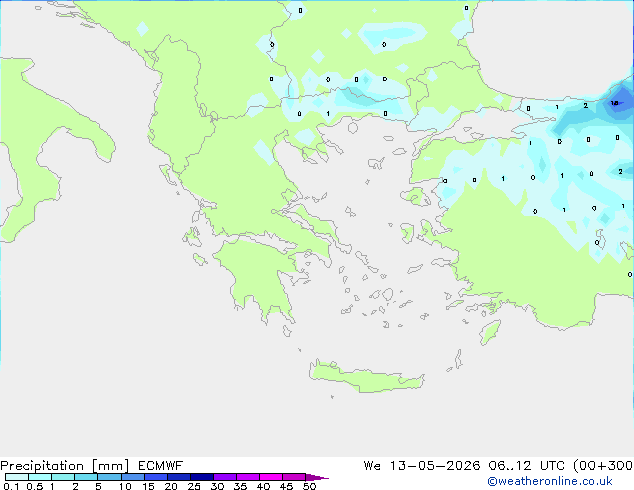Screen dimensions: 634x490
Task: Click the 'We 13-05-2026' date text
Action: 422,466
